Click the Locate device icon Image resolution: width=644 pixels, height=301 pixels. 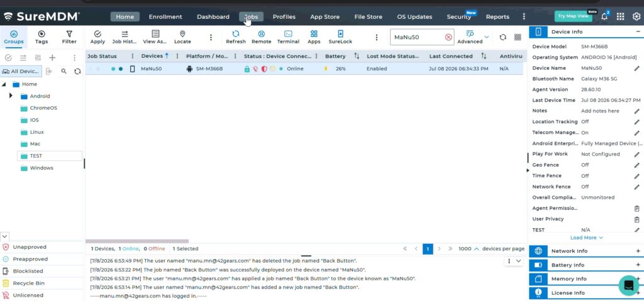182,37
